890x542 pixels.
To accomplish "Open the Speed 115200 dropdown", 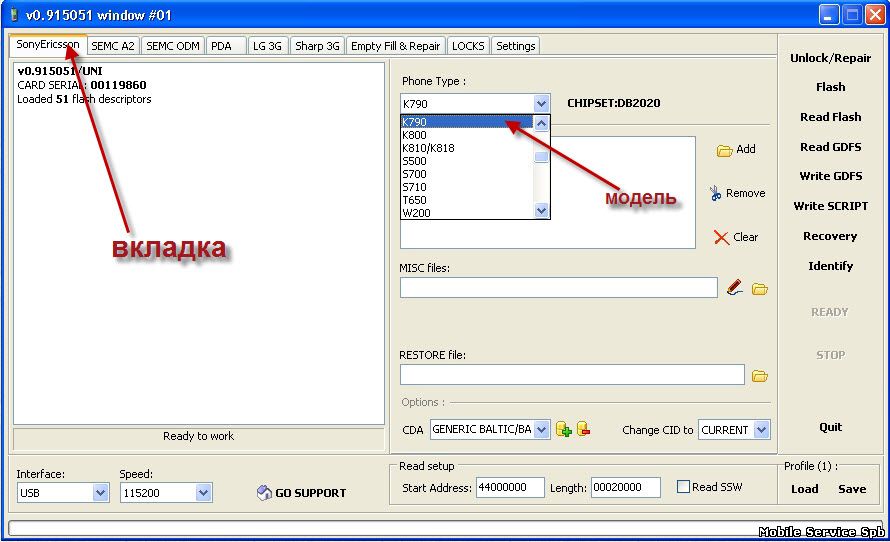I will pyautogui.click(x=204, y=493).
